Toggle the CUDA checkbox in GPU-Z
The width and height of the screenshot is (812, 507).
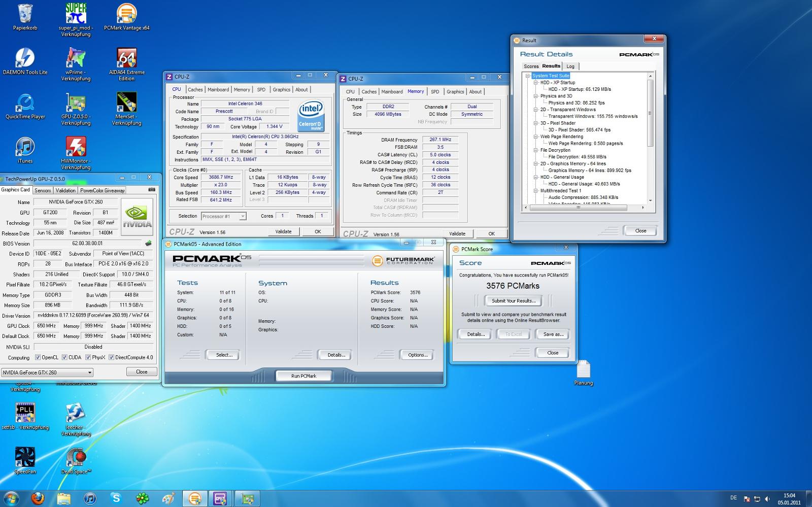click(x=64, y=357)
